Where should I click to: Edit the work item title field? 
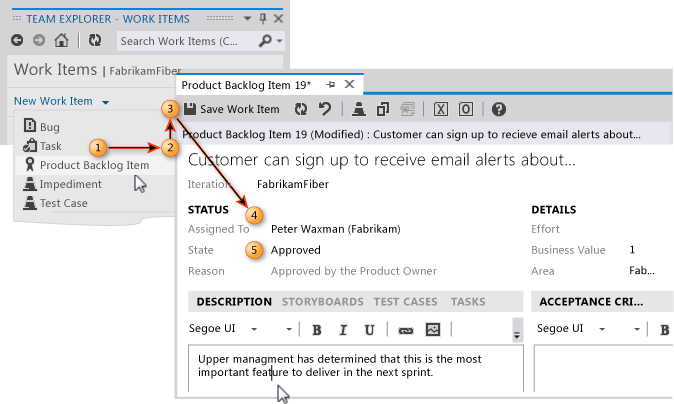[x=381, y=160]
